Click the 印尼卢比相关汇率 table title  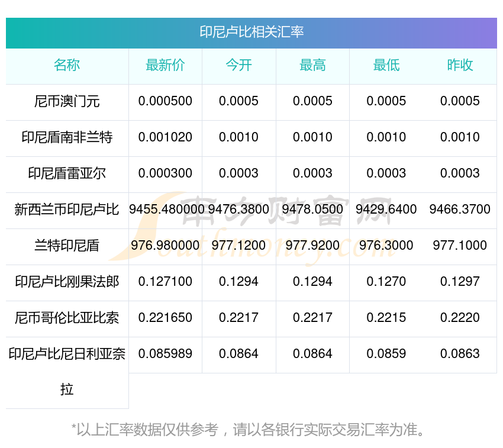(x=251, y=32)
